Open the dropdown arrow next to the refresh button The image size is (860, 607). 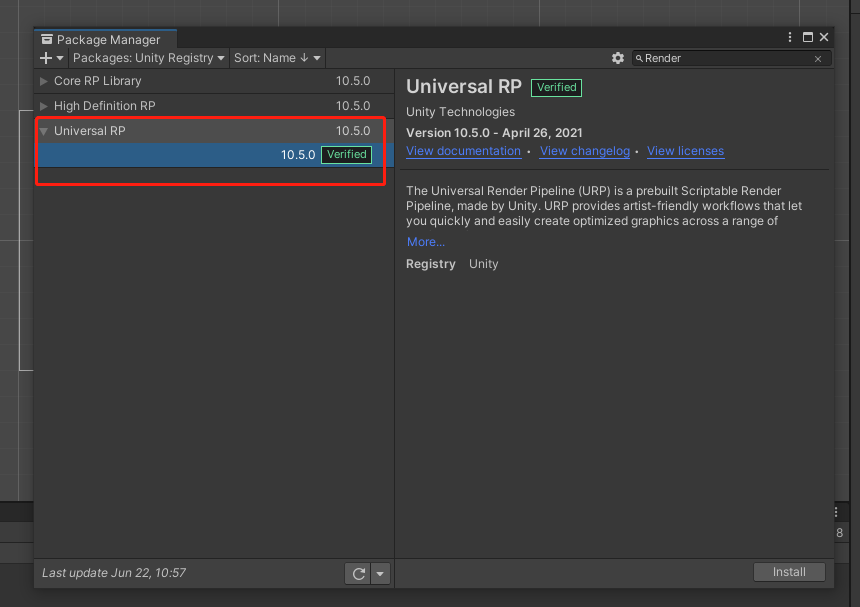coord(380,573)
